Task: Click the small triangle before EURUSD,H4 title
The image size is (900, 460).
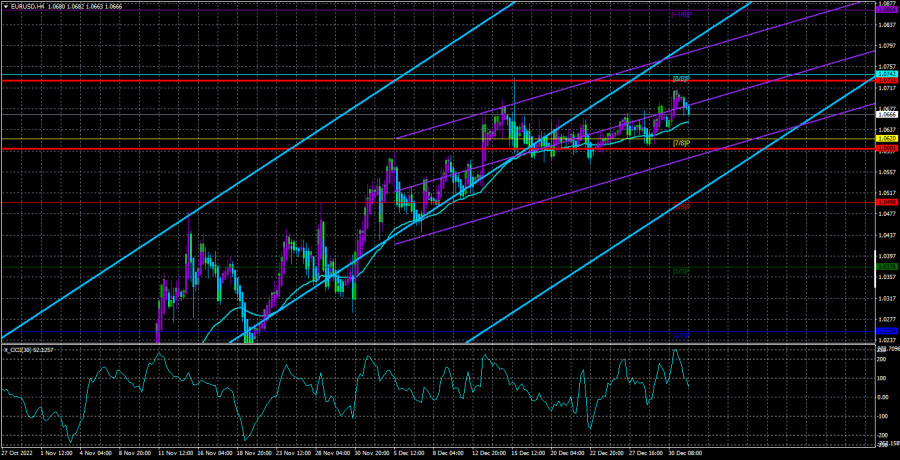Action: [x=5, y=5]
